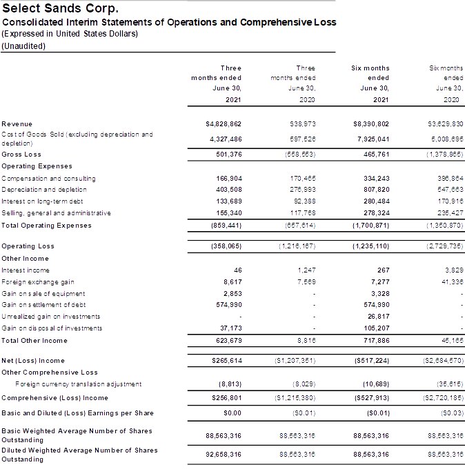Click Unrealized gain on investments label
The height and width of the screenshot is (476, 465).
50,317
